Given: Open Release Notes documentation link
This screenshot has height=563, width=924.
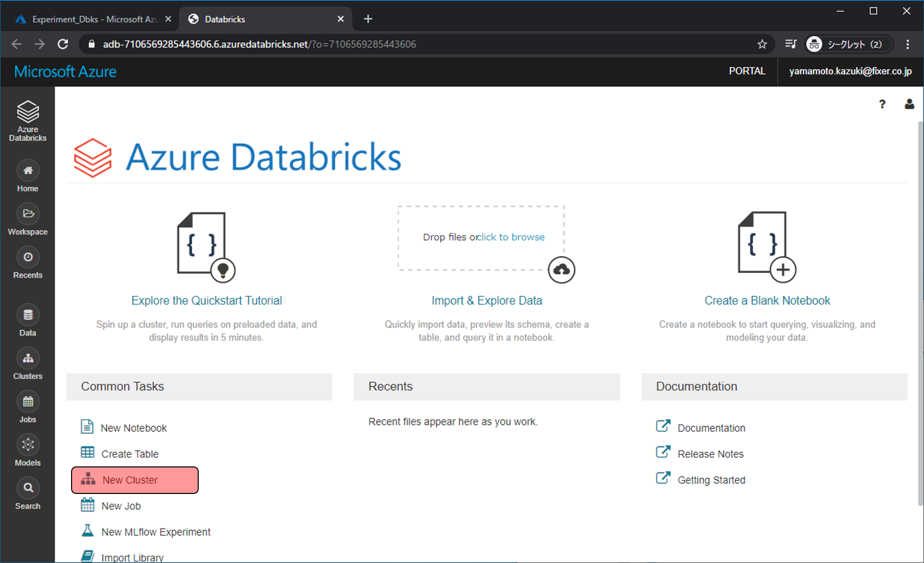Looking at the screenshot, I should click(710, 454).
